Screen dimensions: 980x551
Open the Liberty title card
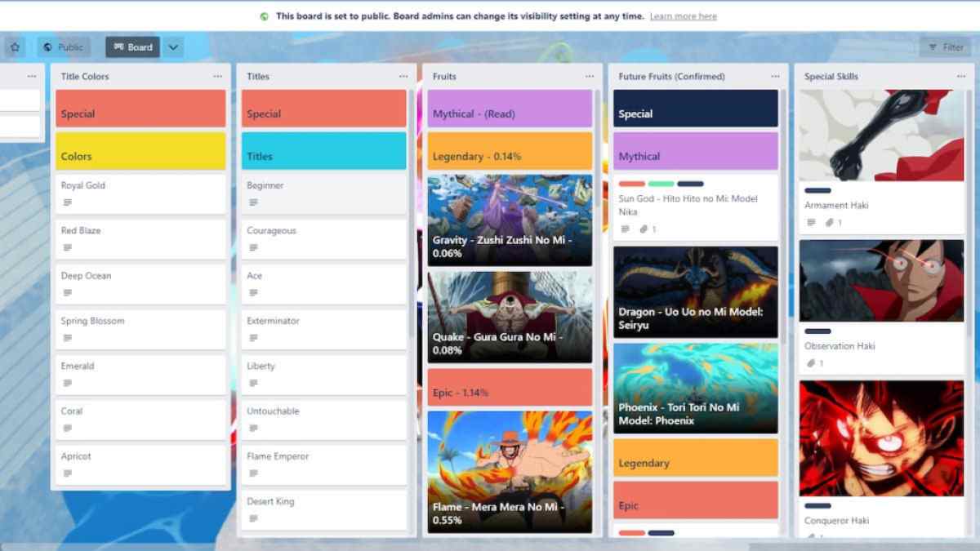(323, 375)
